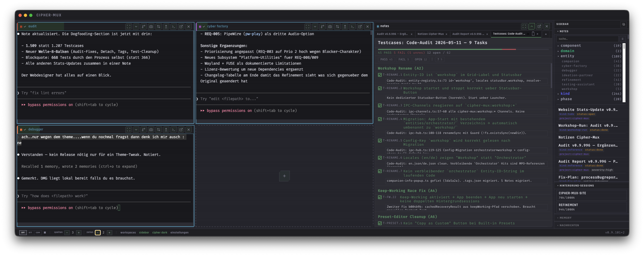
Task: Expand the NACHRICHTEN sidebar section
Action: click(591, 225)
